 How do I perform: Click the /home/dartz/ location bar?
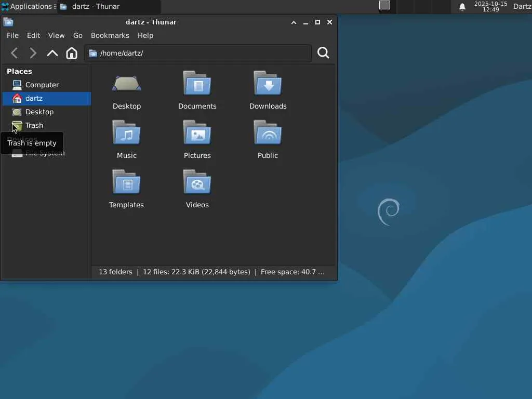[198, 54]
